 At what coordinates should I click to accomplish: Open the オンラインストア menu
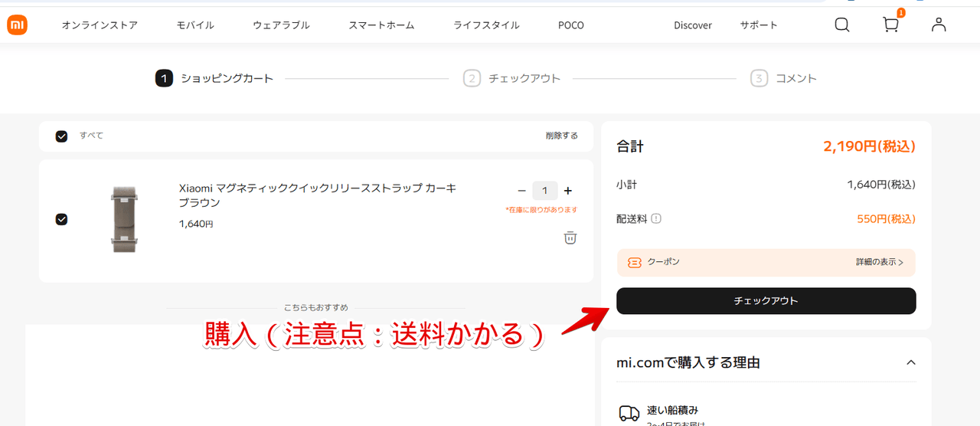click(100, 25)
